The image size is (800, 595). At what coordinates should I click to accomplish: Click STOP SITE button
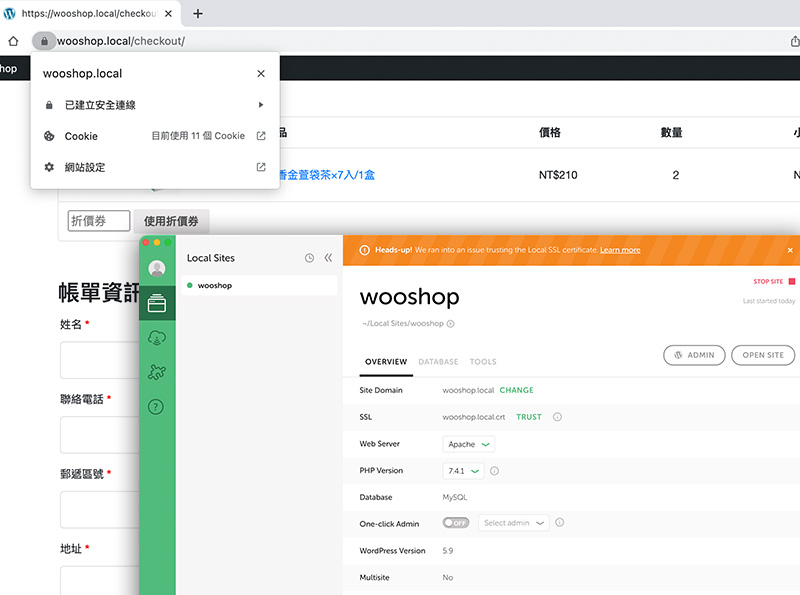[774, 282]
